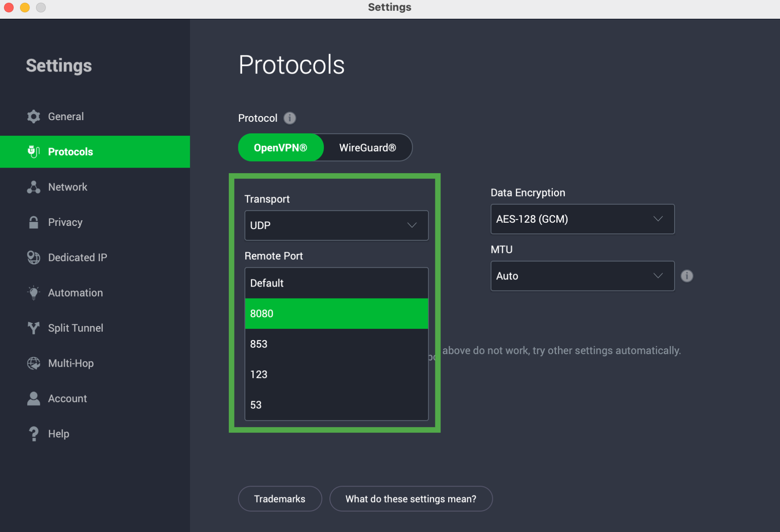Click the Privacy lock icon
This screenshot has height=532, width=780.
34,222
